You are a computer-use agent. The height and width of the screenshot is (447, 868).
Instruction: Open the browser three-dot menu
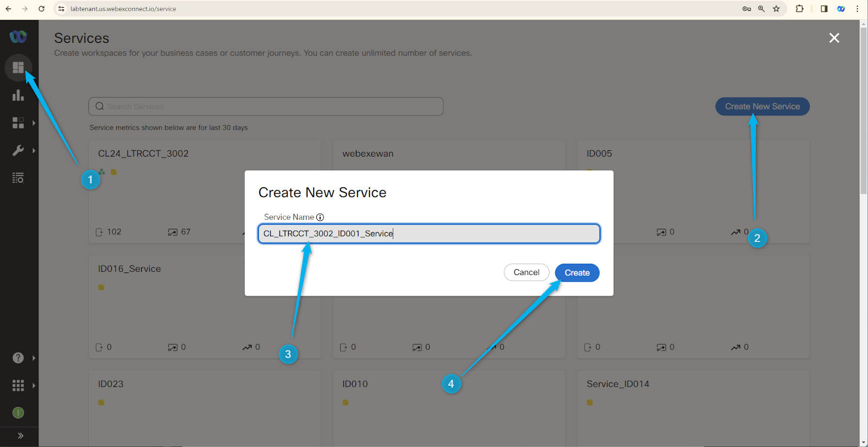click(857, 9)
